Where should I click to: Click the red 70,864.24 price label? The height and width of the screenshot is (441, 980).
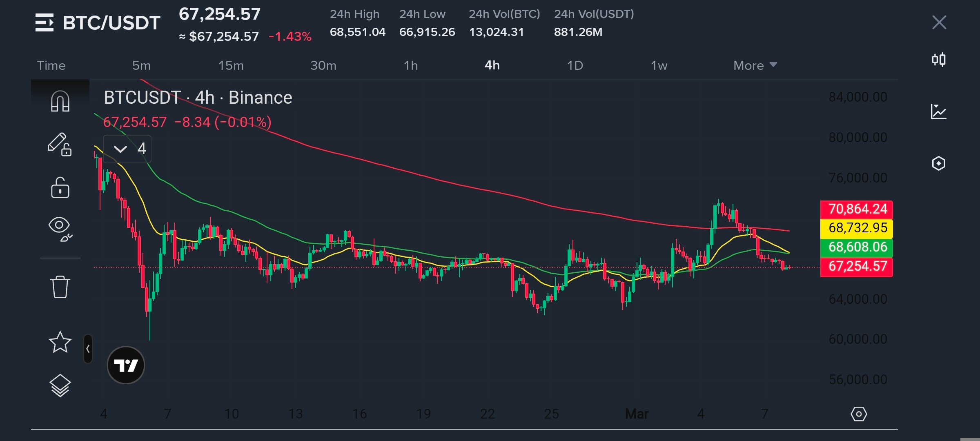point(856,209)
